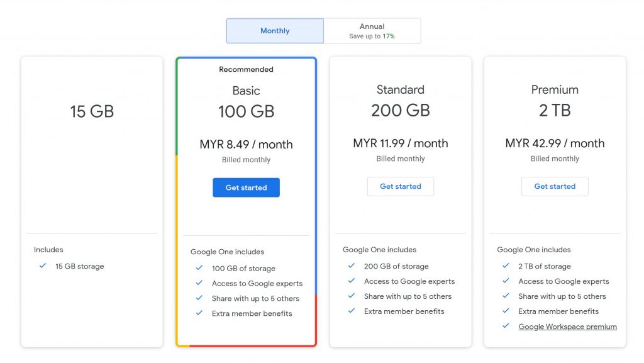This screenshot has width=644, height=363.
Task: Click the 2 TB of storage feature text
Action: click(x=544, y=266)
